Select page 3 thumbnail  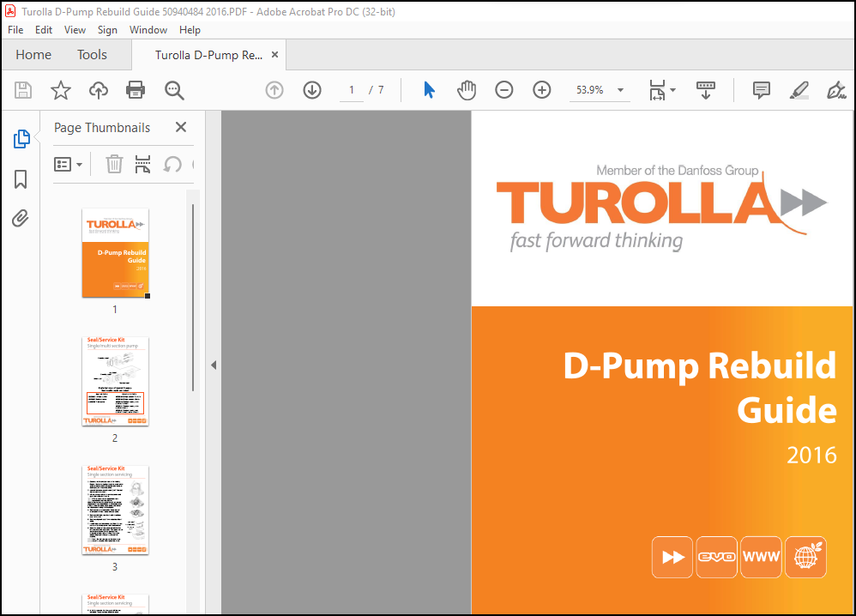tap(115, 510)
